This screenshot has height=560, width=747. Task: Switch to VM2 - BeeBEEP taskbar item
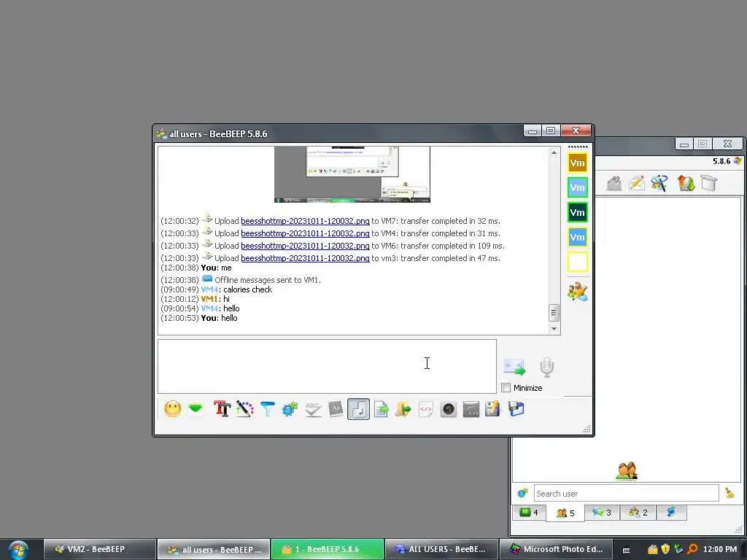99,549
